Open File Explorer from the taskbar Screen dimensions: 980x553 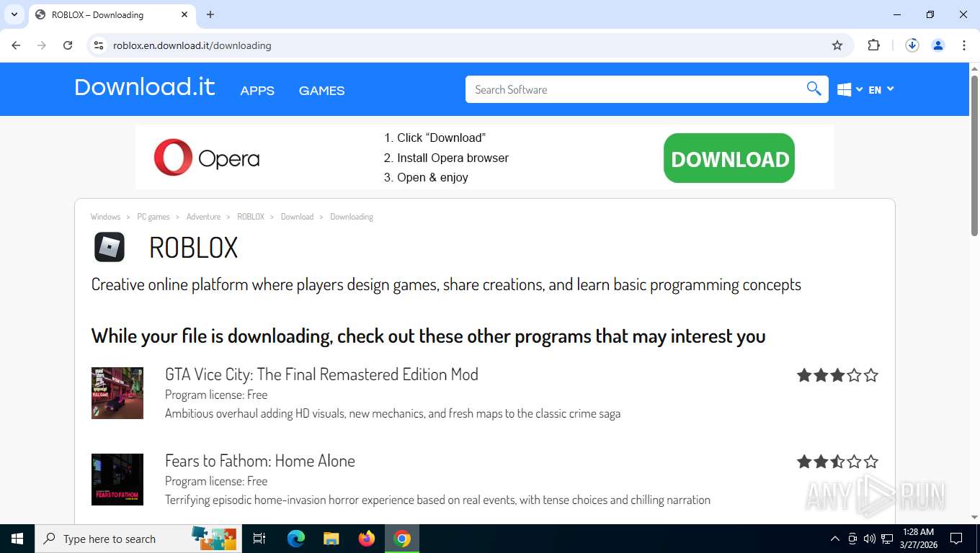331,539
